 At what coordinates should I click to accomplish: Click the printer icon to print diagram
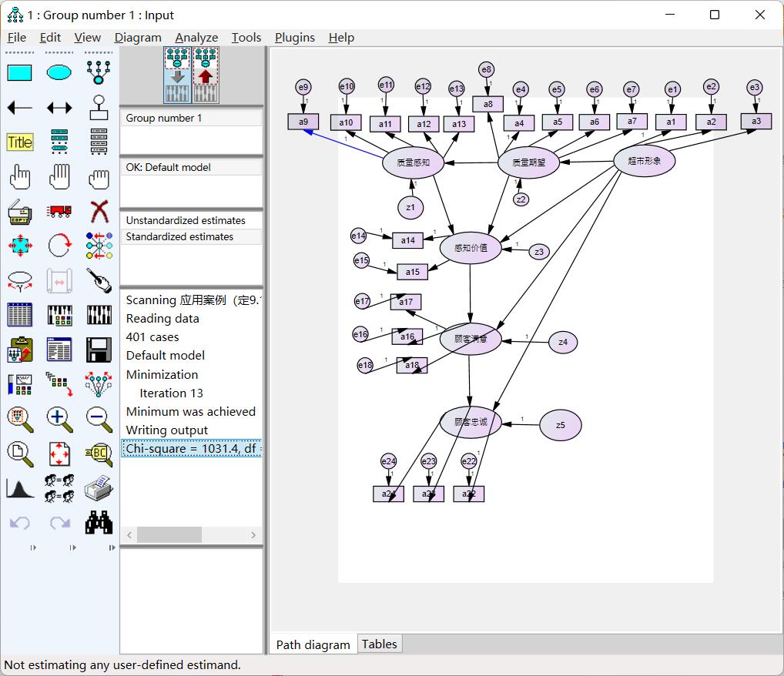[x=99, y=487]
